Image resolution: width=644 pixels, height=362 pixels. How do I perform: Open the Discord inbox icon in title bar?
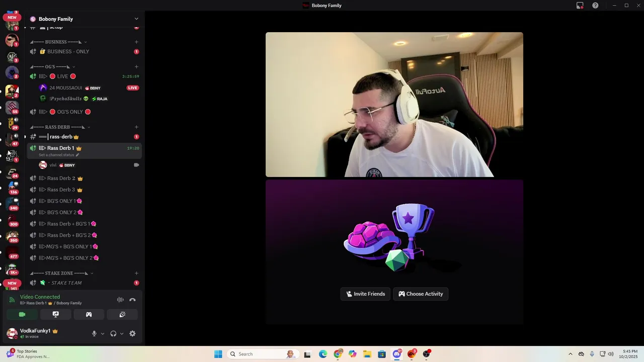(580, 6)
